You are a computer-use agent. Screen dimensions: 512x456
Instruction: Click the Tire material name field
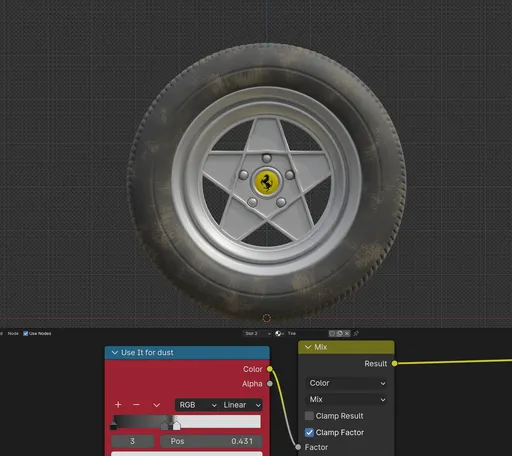[307, 333]
